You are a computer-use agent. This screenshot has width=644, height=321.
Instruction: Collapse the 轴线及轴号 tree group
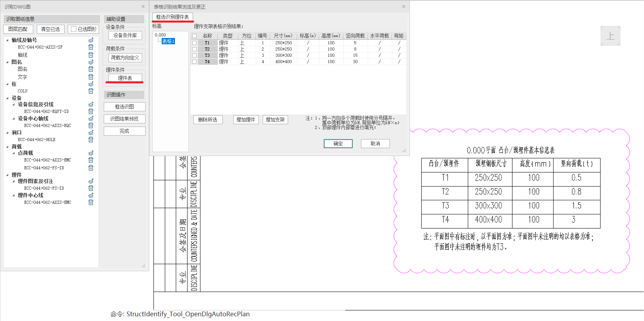pos(7,40)
